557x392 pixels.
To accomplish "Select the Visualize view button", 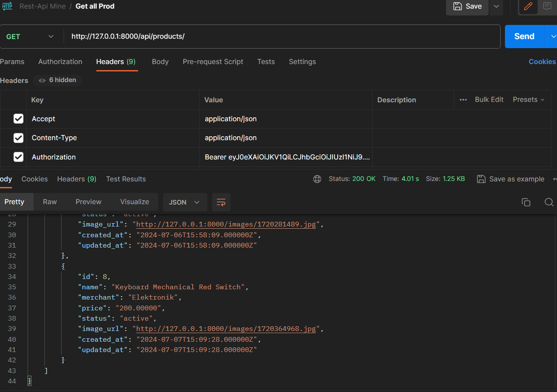I will pyautogui.click(x=135, y=202).
